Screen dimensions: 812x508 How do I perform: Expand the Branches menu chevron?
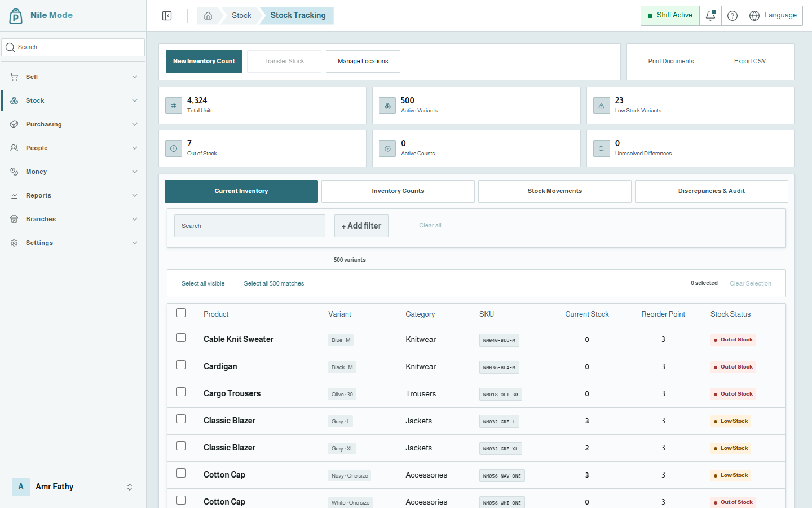pyautogui.click(x=135, y=219)
